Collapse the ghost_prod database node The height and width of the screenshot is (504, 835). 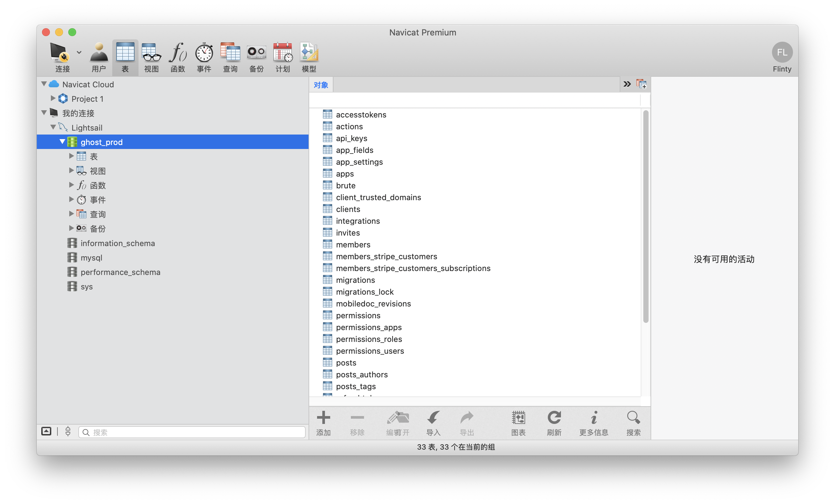click(x=62, y=141)
